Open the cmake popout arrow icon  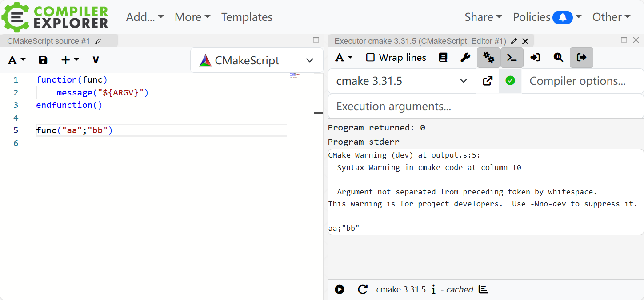coord(488,81)
